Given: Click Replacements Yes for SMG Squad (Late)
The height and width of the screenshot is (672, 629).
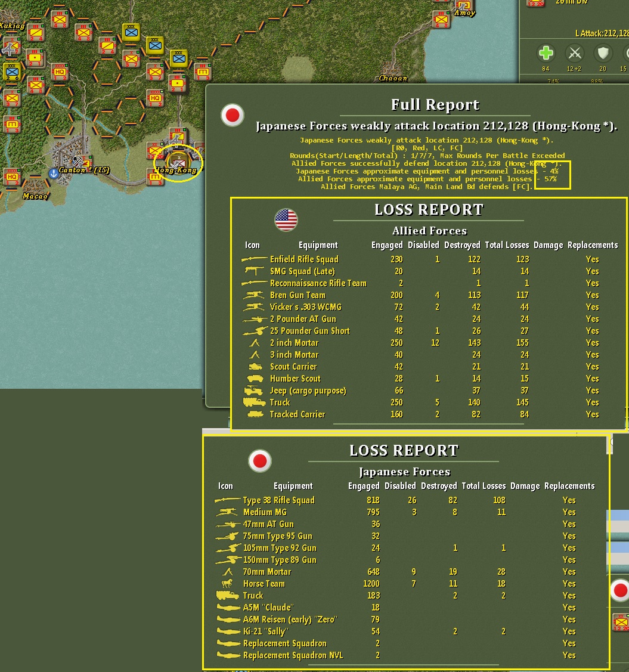Looking at the screenshot, I should pyautogui.click(x=592, y=271).
